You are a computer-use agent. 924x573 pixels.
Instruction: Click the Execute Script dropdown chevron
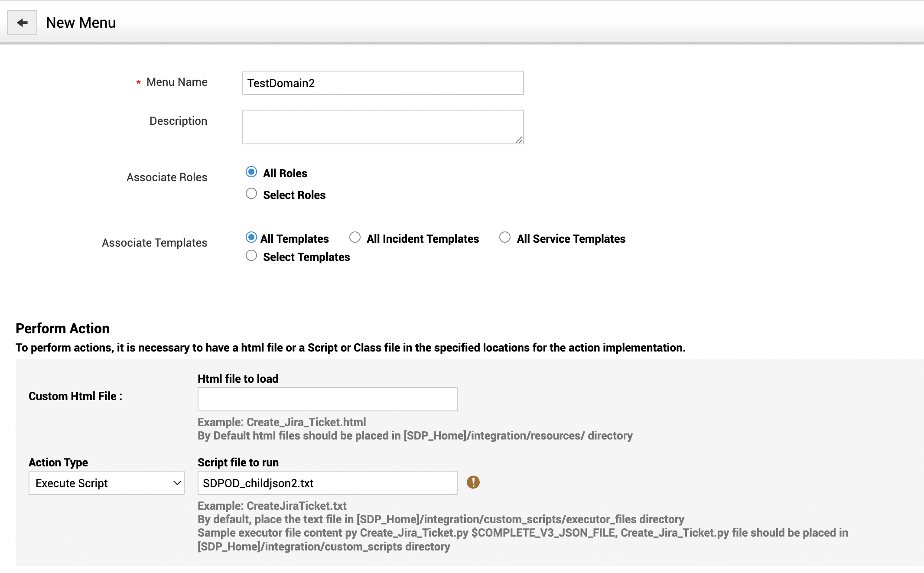tap(177, 483)
